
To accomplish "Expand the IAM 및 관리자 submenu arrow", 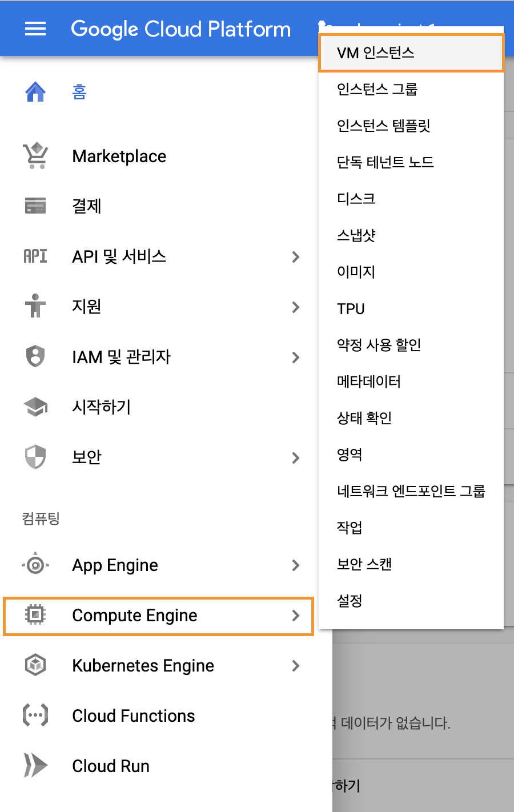I will tap(296, 357).
